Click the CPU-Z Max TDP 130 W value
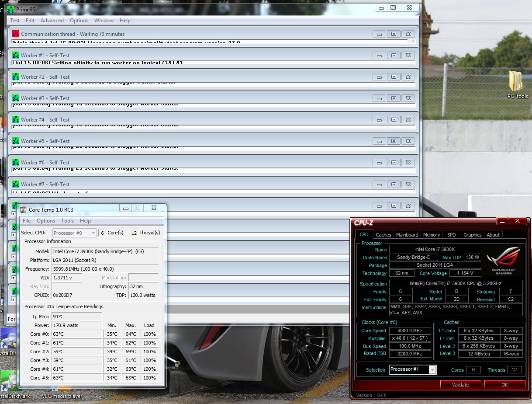This screenshot has height=404, width=532. (x=472, y=258)
